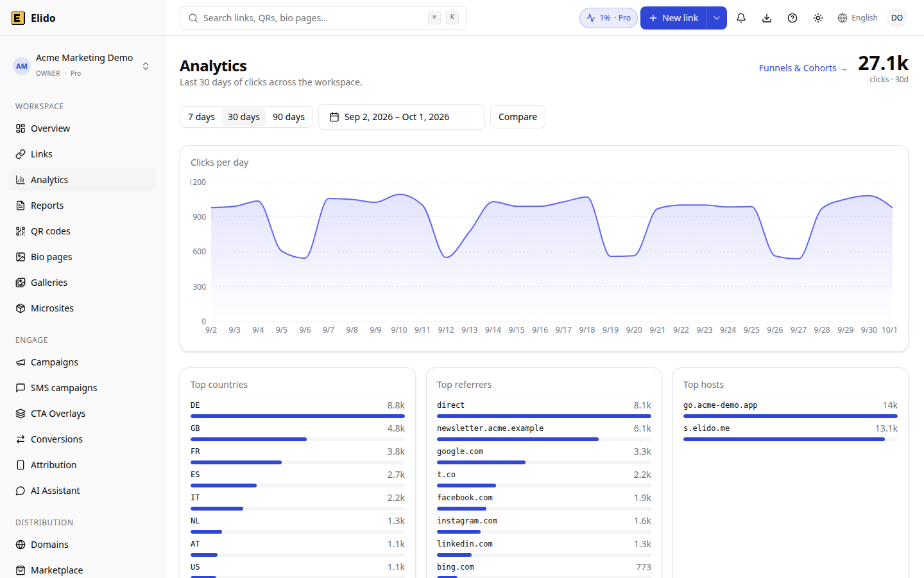Select the 90 days range
Image resolution: width=924 pixels, height=578 pixels.
(x=289, y=117)
